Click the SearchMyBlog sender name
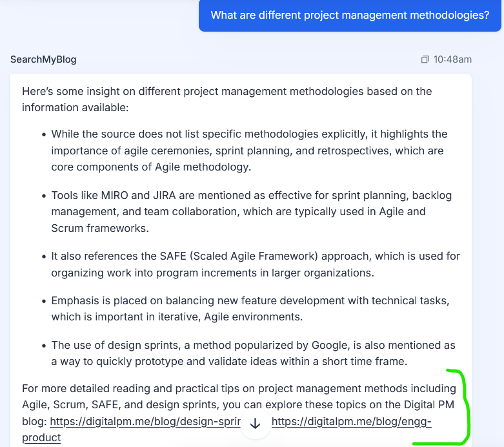This screenshot has height=447, width=504. (43, 59)
